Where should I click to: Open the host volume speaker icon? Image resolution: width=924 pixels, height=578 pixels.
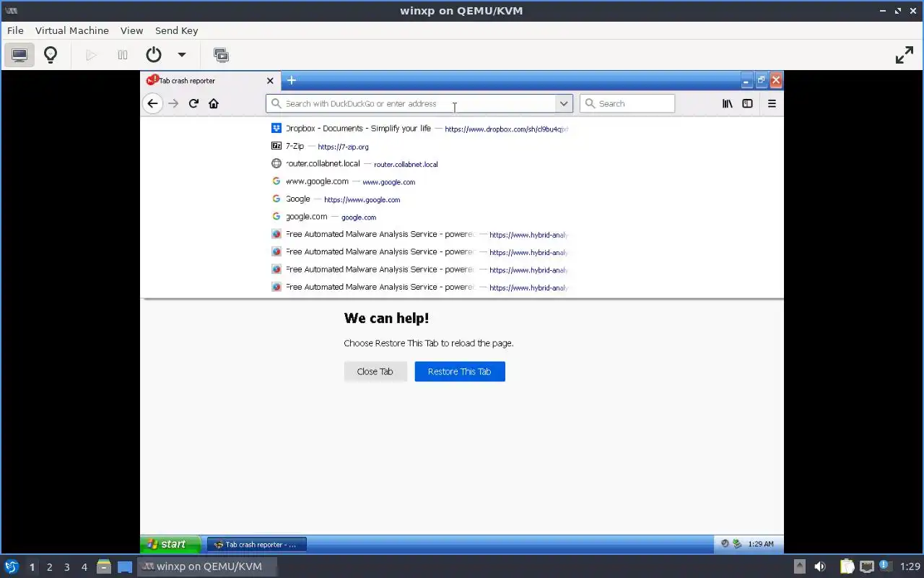click(x=820, y=566)
